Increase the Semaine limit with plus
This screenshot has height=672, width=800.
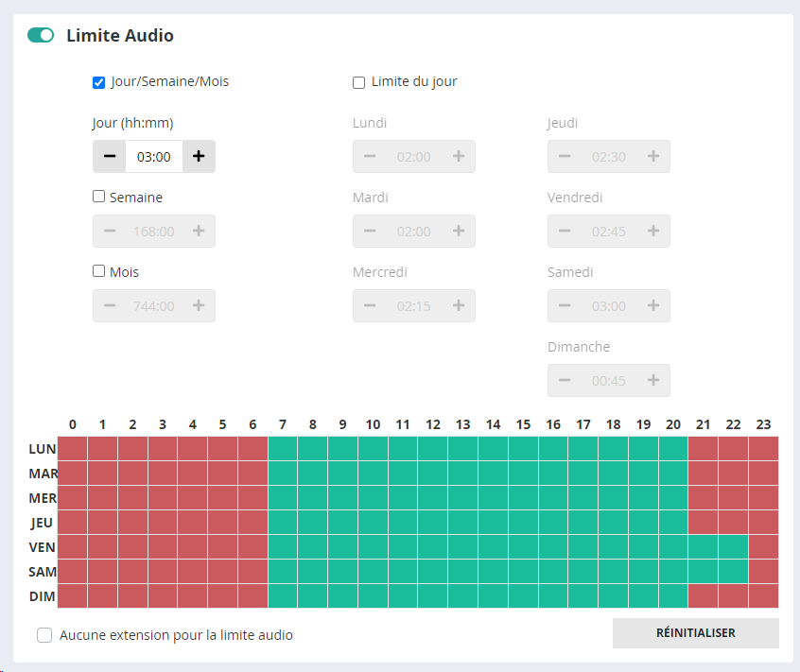tap(199, 232)
